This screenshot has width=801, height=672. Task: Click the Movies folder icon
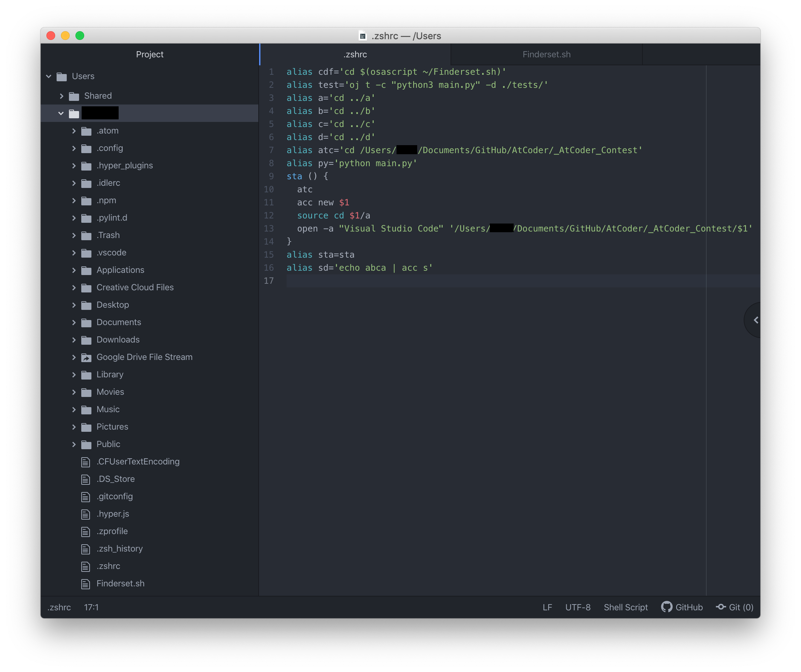[x=87, y=392]
